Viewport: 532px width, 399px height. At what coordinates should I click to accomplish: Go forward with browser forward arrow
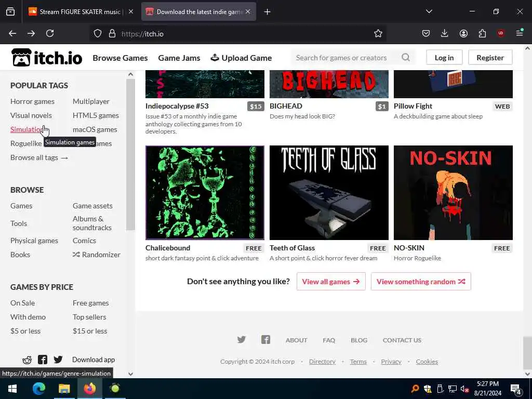31,33
